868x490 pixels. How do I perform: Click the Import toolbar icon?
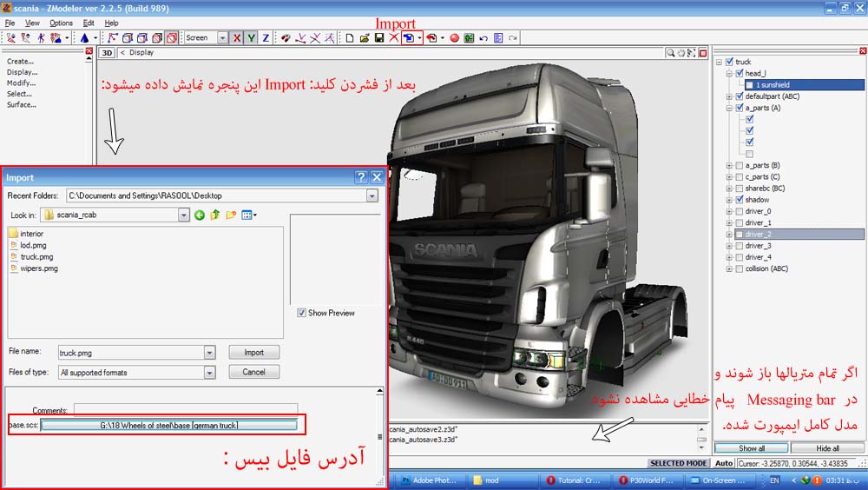409,37
